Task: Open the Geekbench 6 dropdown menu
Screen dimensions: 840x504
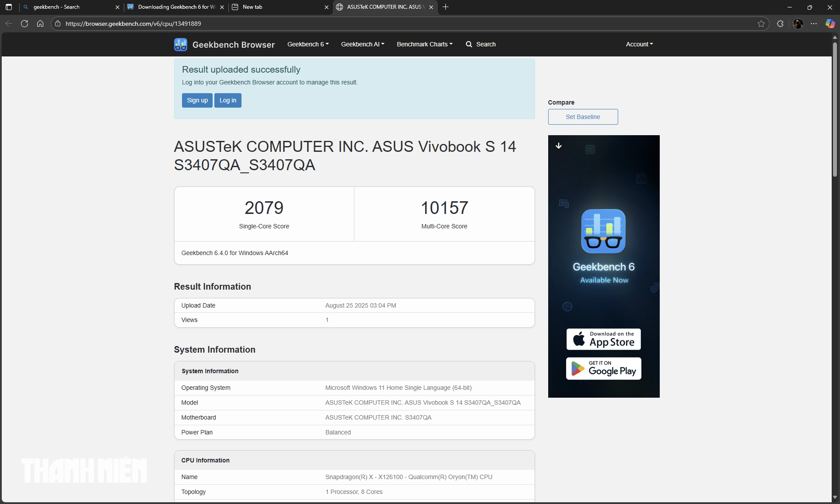Action: 308,44
